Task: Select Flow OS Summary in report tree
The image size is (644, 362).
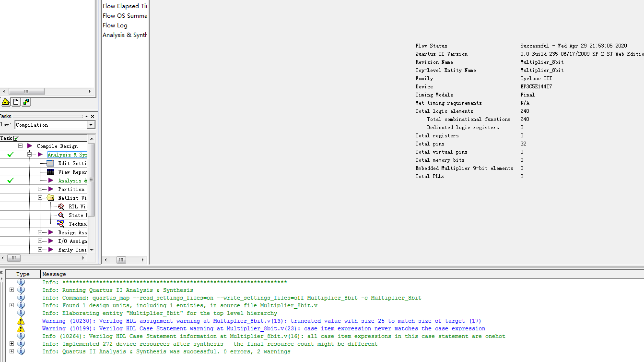Action: [x=125, y=16]
